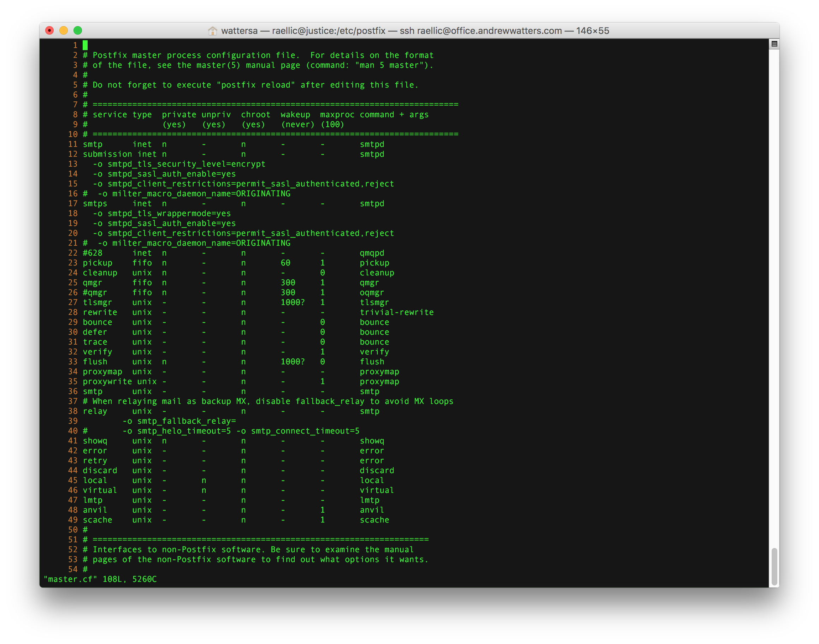This screenshot has height=644, width=819.
Task: Close the terminal window with red button
Action: 49,31
